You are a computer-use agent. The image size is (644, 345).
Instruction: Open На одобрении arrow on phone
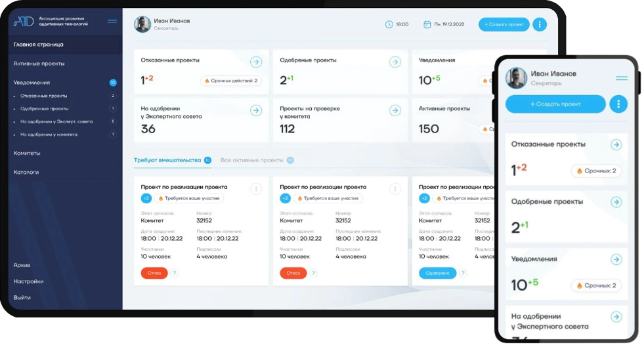616,317
